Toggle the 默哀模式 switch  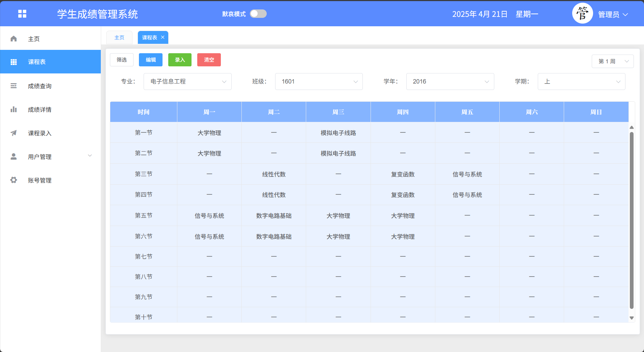258,14
